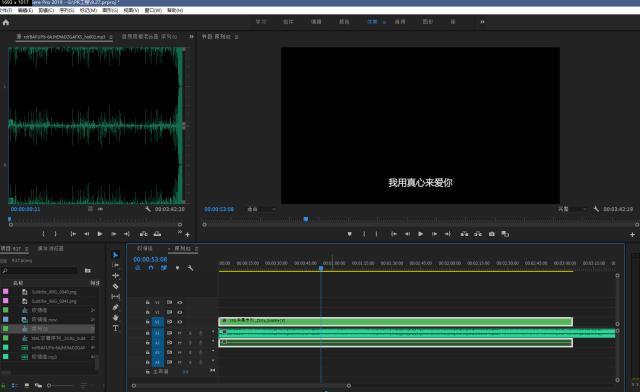The image size is (640, 392).
Task: Click the Lift button in Program Monitor
Action: tap(464, 234)
